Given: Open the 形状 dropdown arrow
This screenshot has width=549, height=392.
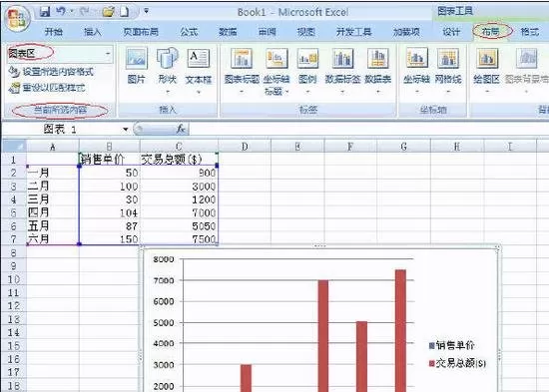Looking at the screenshot, I should coord(168,92).
